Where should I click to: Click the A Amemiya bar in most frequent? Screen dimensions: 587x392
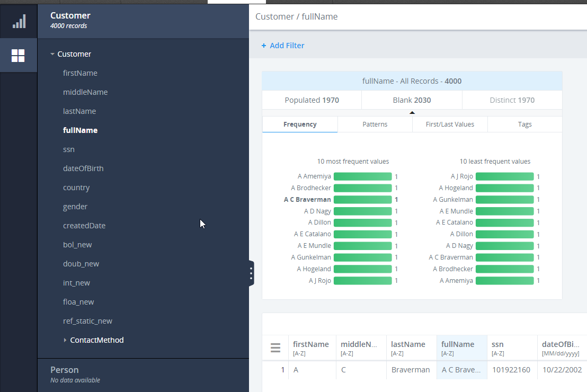(363, 176)
